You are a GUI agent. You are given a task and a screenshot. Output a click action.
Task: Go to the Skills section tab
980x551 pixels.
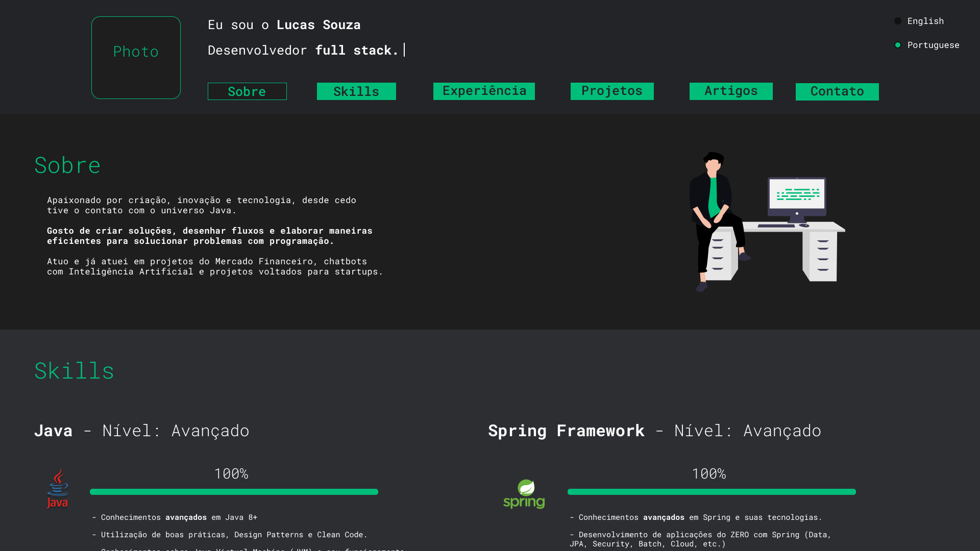[356, 91]
